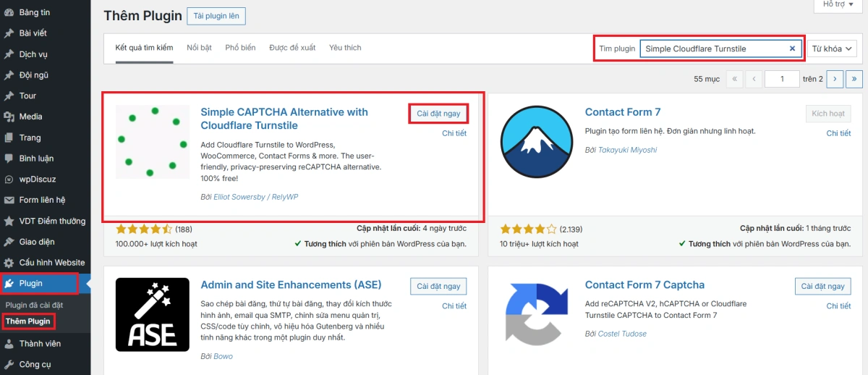Open Chi tiết for Contact Form 7
Viewport: 868px width, 375px height.
click(x=839, y=133)
